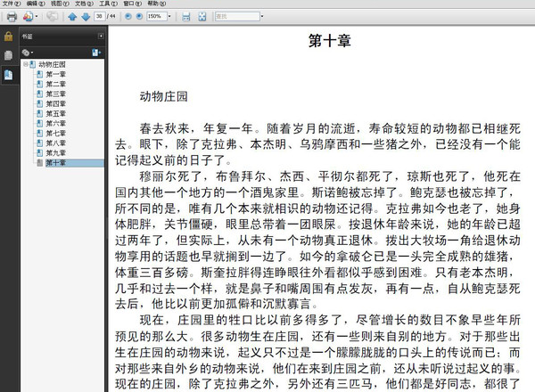535x392 pixels.
Task: Jump to bookmark 第二章
Action: click(x=55, y=84)
